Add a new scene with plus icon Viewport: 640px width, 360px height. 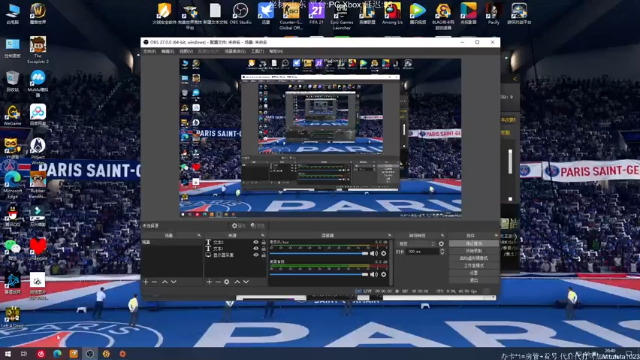[146, 282]
